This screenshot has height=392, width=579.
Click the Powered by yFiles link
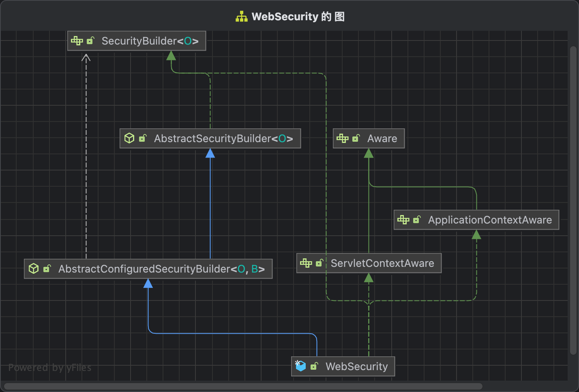click(x=50, y=368)
